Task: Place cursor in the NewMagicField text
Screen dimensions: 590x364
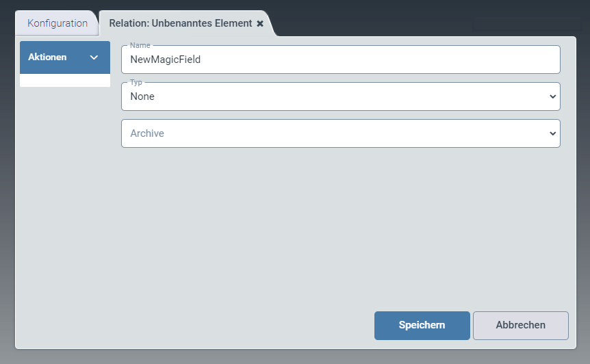Action: (x=165, y=60)
